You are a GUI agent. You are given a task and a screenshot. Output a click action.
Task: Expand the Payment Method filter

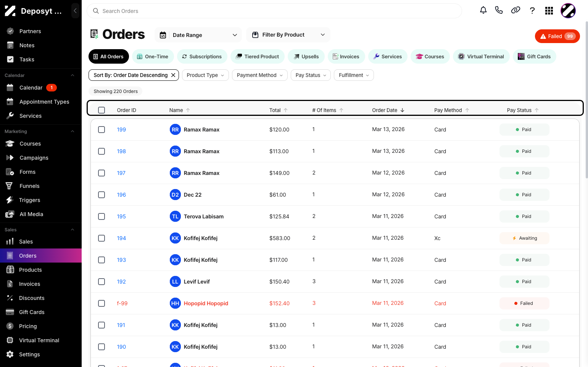(260, 75)
